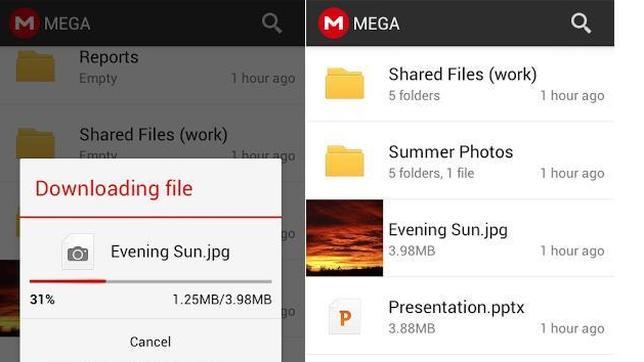The image size is (644, 362).
Task: Tap the 'Empty' label under Reports
Action: [98, 78]
